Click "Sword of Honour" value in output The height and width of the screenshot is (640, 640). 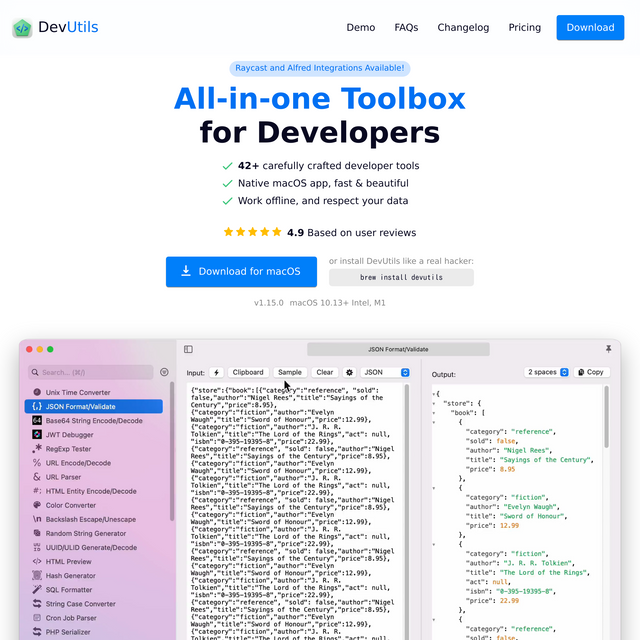533,516
